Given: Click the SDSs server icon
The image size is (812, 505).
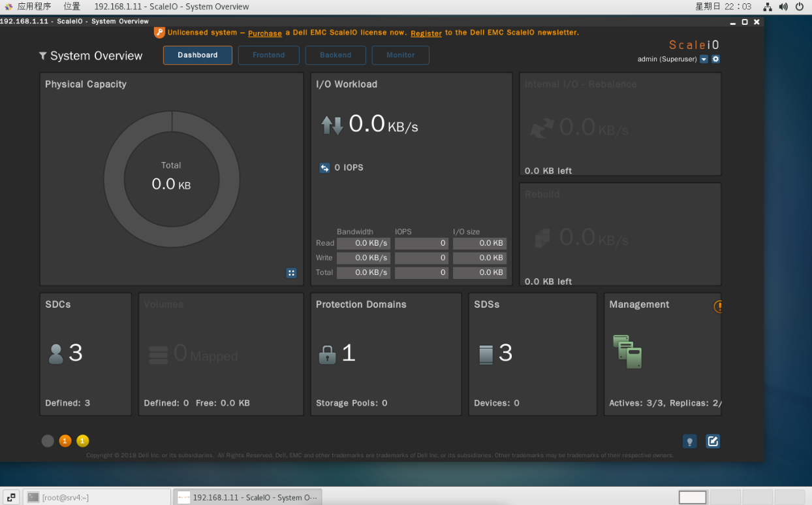Looking at the screenshot, I should tap(486, 355).
